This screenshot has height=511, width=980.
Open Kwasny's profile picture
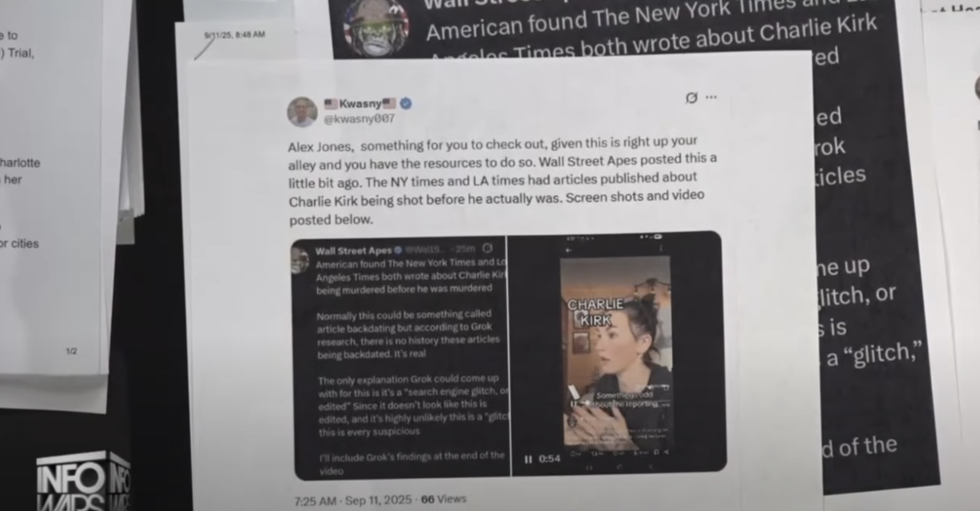[302, 112]
